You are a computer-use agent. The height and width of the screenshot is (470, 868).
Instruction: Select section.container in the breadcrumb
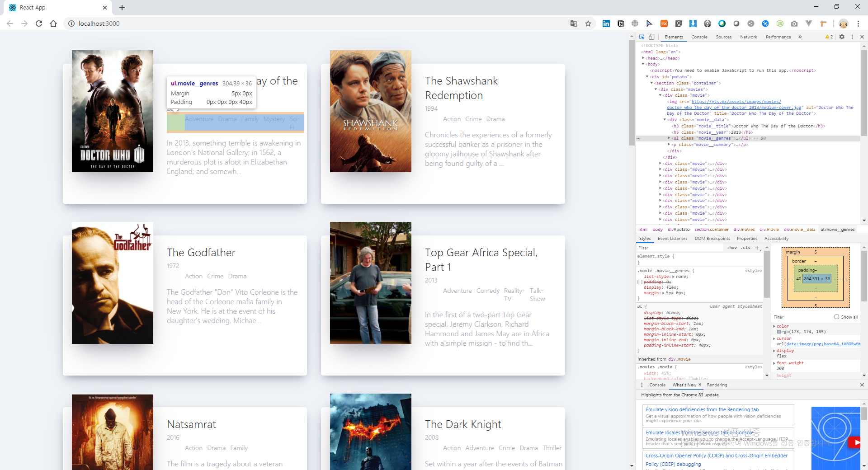[712, 230]
